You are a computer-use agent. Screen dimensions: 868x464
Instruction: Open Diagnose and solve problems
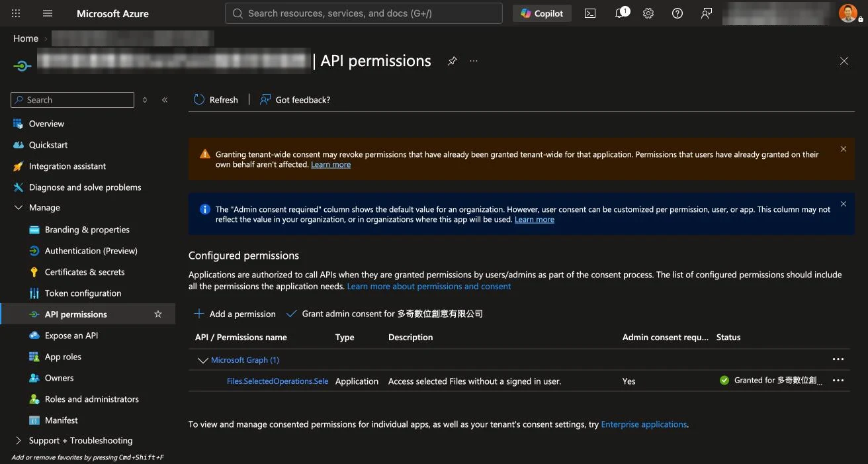pyautogui.click(x=85, y=187)
